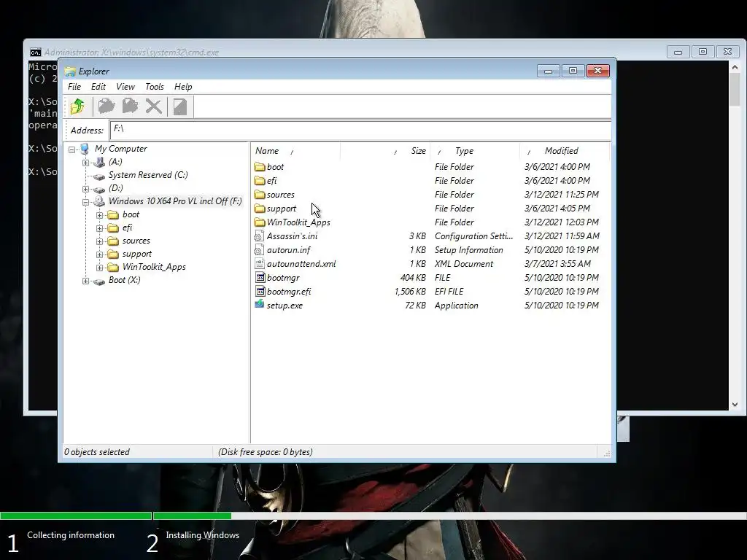Click the Delete X toolbar icon
This screenshot has width=747, height=560.
tap(154, 106)
